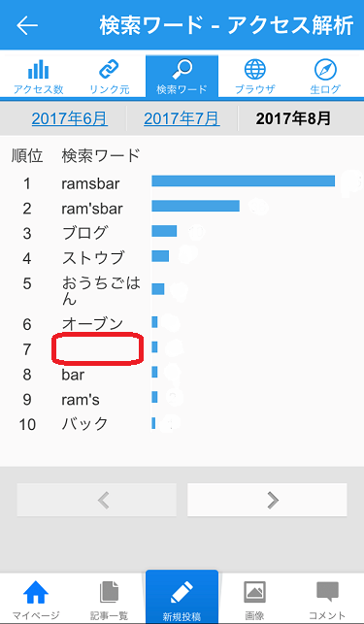Open 記事一覧 documents icon

pos(109,599)
